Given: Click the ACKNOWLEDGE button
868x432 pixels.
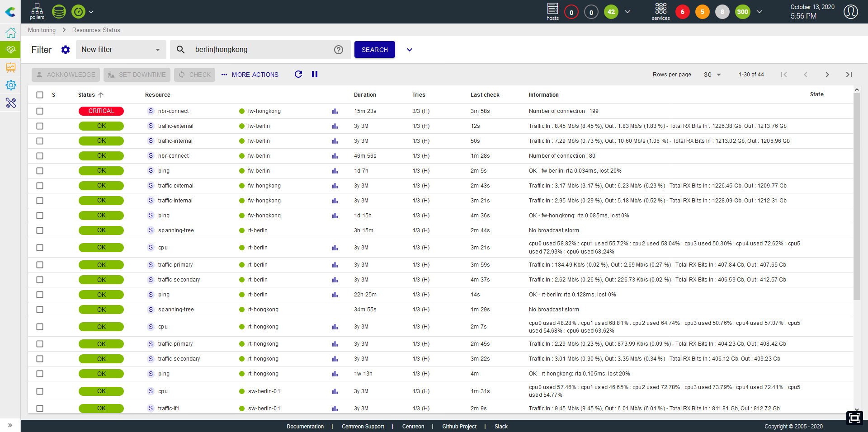Looking at the screenshot, I should [x=66, y=75].
